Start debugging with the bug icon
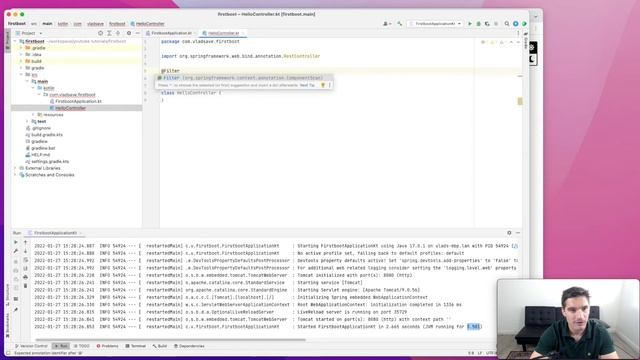This screenshot has width=640, height=360. (478, 24)
